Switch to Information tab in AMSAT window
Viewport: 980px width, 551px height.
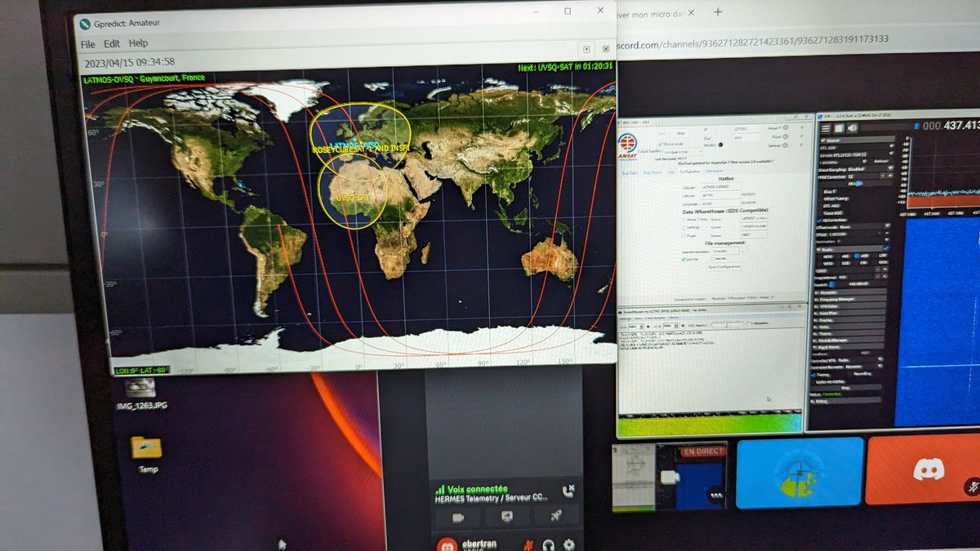[x=714, y=171]
